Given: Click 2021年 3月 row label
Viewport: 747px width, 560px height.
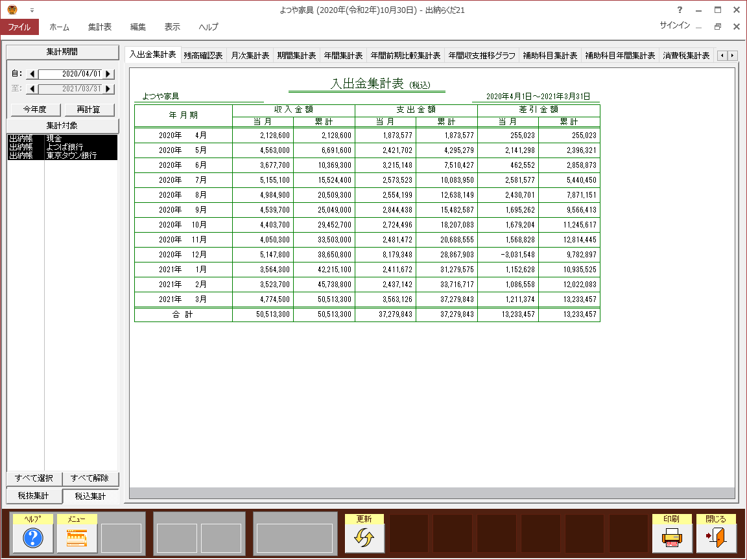Looking at the screenshot, I should click(183, 299).
